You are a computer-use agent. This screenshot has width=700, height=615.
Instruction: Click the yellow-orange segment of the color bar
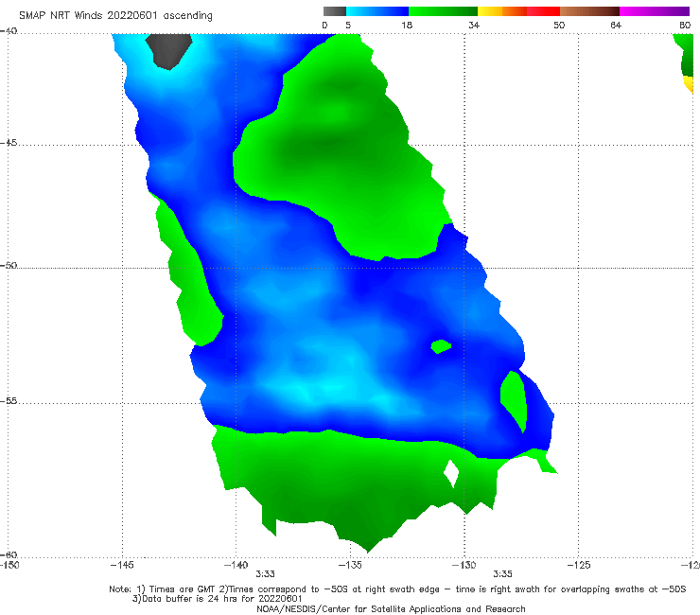pos(501,11)
